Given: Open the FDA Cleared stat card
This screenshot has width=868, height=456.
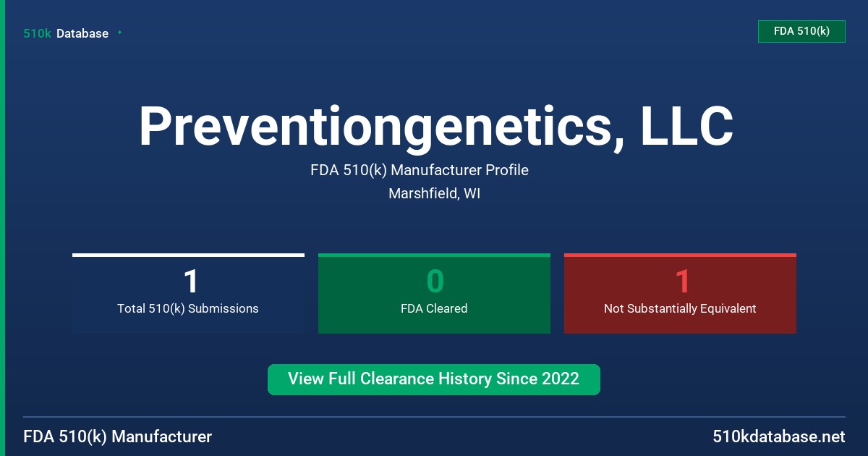Looking at the screenshot, I should [434, 293].
